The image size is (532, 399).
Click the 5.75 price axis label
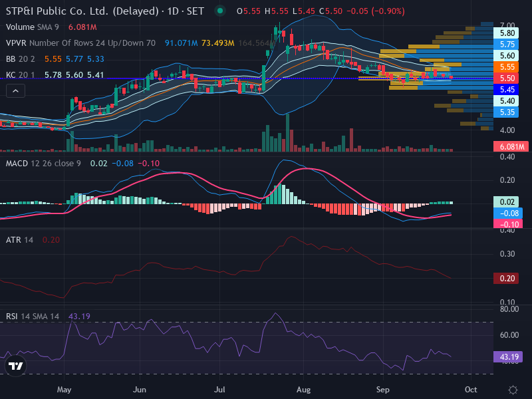click(x=506, y=45)
